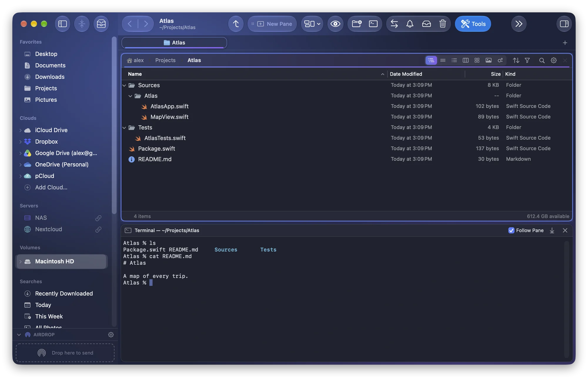
Task: Open the Tools button
Action: [473, 24]
